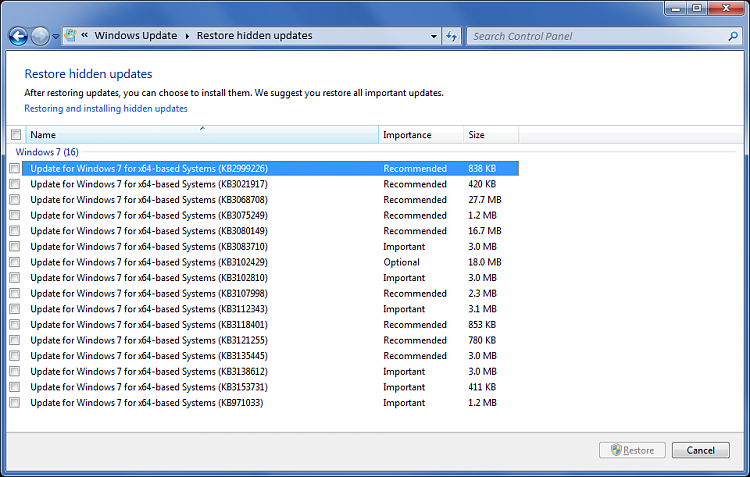Viewport: 750px width, 477px height.
Task: Select the KB3121255 checkbox
Action: (15, 340)
